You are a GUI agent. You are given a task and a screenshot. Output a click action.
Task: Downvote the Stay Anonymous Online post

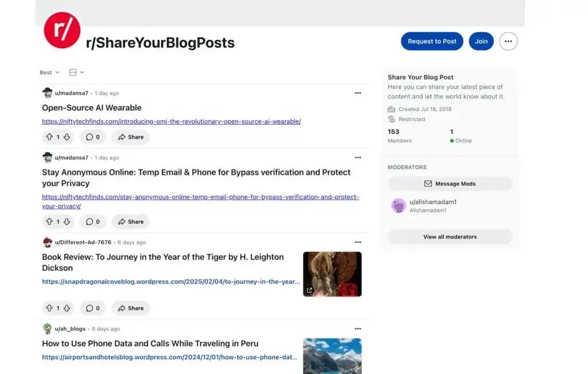click(x=67, y=221)
